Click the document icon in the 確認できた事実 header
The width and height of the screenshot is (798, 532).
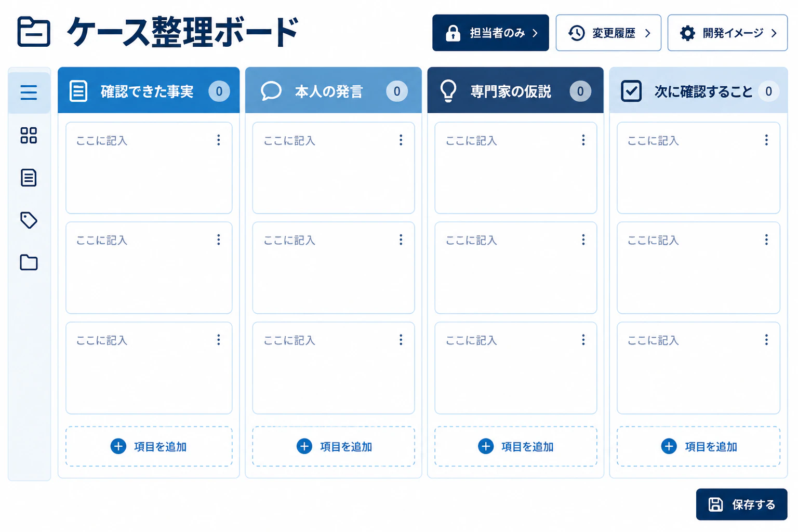point(78,91)
